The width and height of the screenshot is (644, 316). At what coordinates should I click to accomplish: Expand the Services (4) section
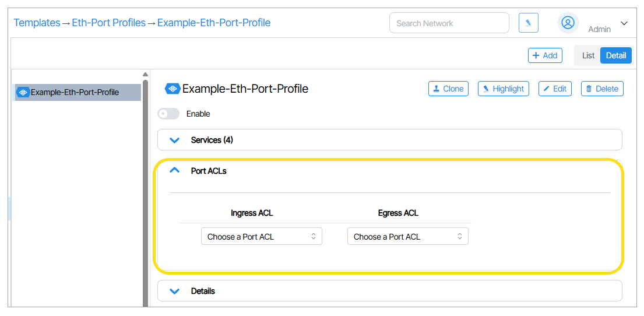click(x=174, y=140)
